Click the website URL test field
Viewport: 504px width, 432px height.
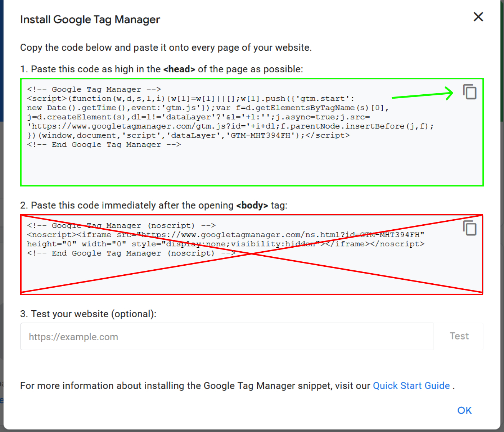tap(226, 337)
